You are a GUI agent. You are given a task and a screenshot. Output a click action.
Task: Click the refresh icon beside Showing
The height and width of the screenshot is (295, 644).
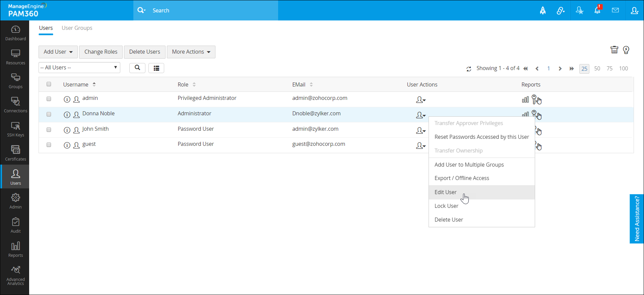click(469, 69)
